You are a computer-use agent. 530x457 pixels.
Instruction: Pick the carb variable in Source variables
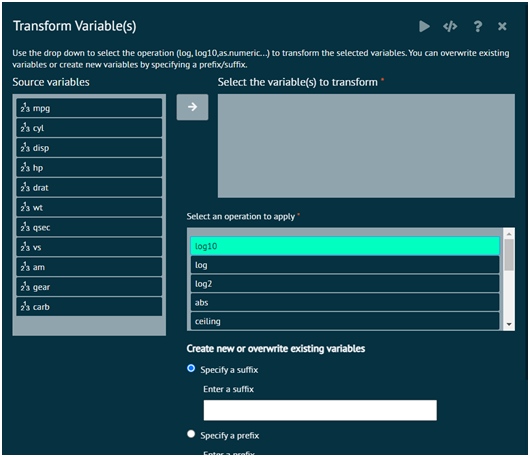pos(89,307)
